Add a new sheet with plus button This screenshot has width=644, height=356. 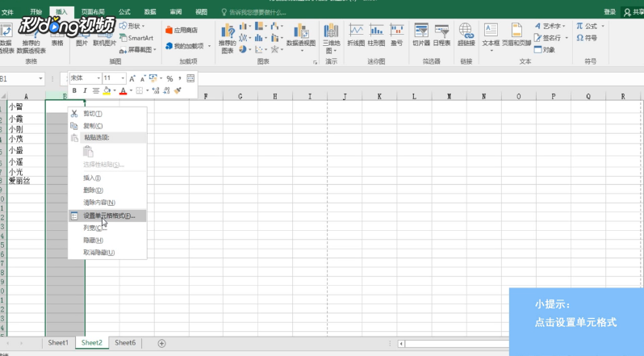[x=162, y=343]
